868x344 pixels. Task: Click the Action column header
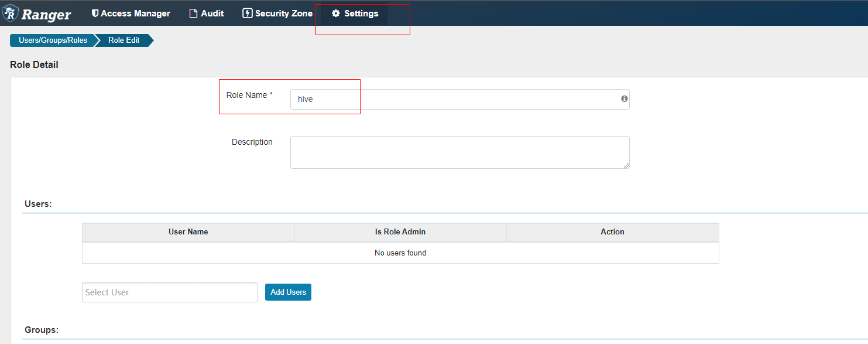612,232
